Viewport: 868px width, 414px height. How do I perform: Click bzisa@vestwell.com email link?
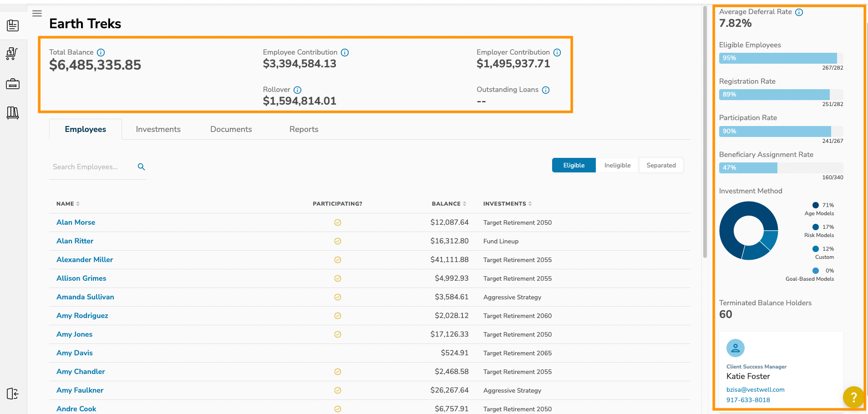tap(755, 389)
